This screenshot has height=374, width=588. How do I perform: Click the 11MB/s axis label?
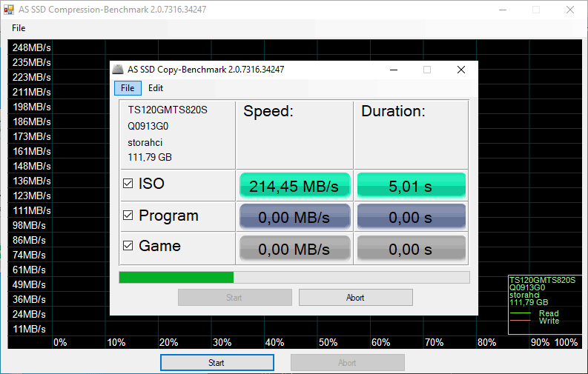point(29,329)
